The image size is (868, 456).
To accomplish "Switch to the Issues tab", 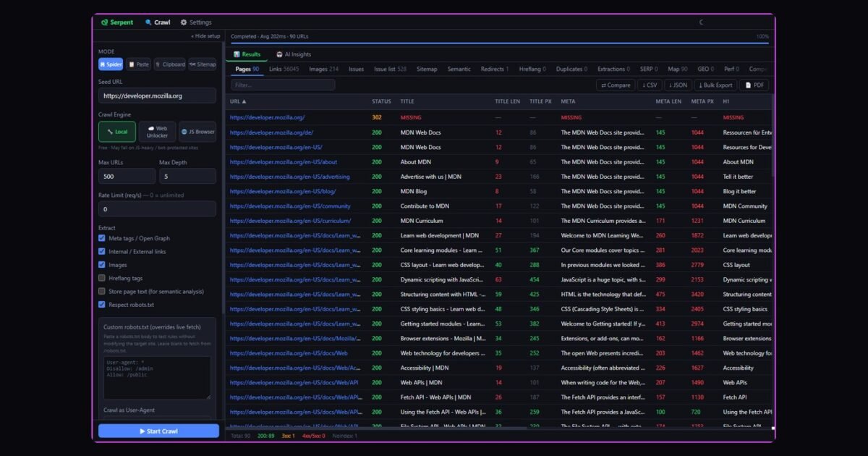I will pos(356,69).
